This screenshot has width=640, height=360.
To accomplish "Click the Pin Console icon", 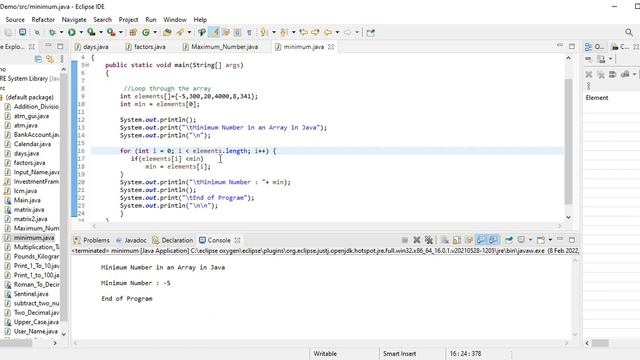I will [509, 240].
